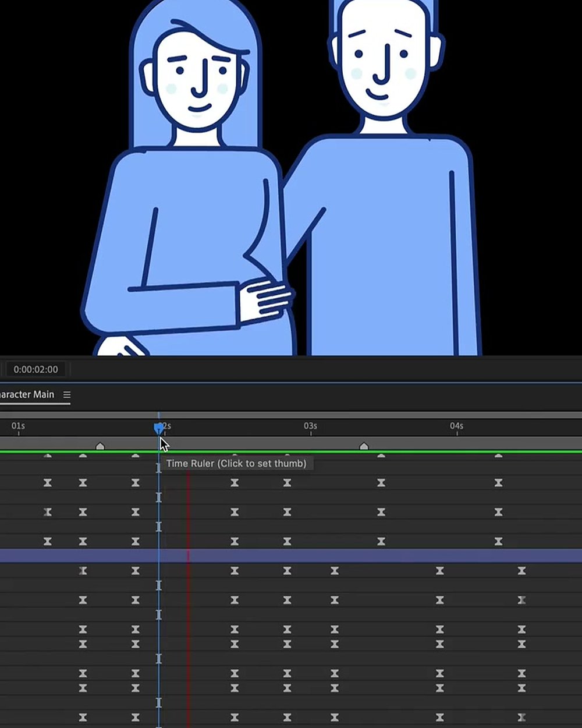Select the composition marker between 01s and 02s
This screenshot has height=728, width=582.
point(100,446)
